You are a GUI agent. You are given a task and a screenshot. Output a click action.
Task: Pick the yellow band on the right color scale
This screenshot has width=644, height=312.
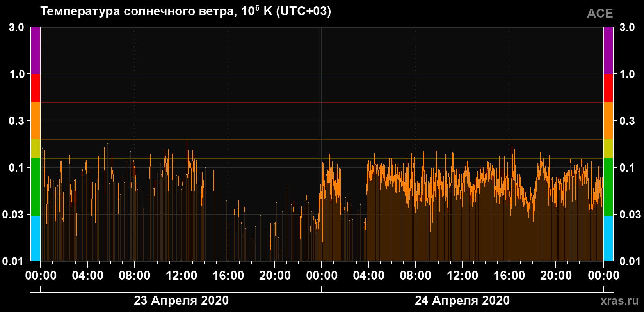pyautogui.click(x=608, y=149)
